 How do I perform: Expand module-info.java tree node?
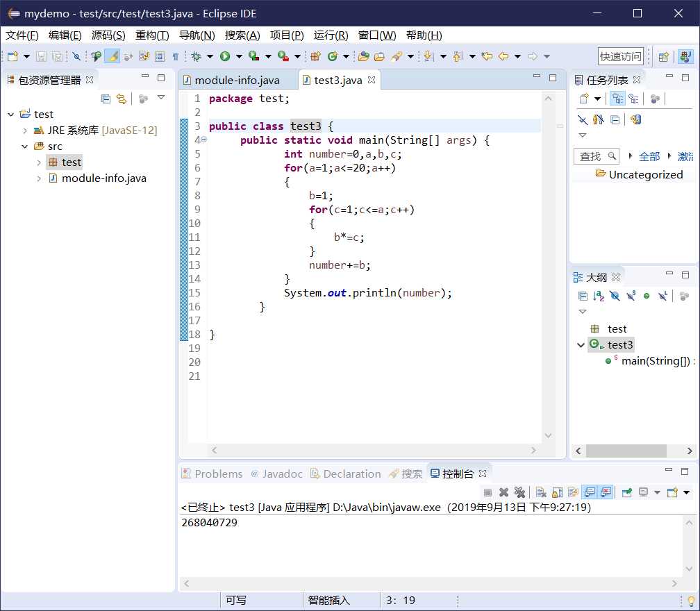pyautogui.click(x=39, y=178)
